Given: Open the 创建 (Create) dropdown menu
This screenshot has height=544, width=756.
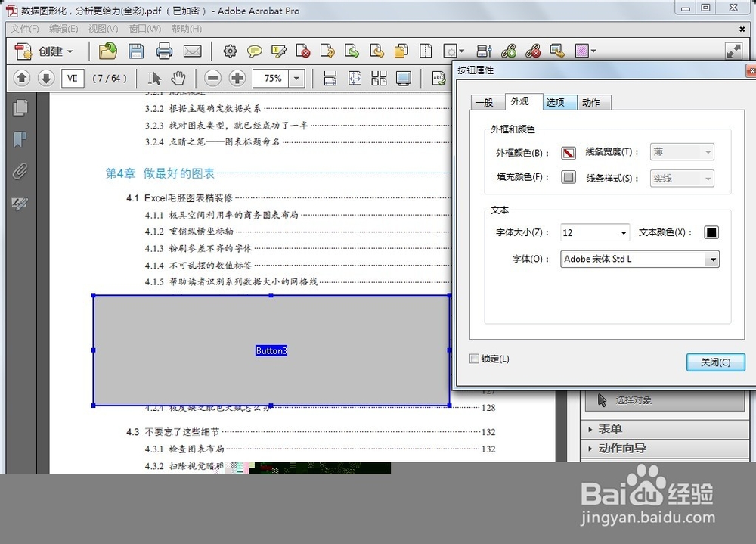Looking at the screenshot, I should 44,51.
